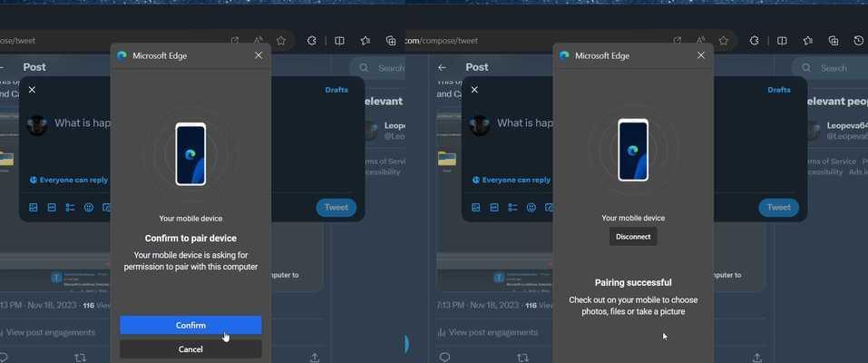
Task: Click Everyone can reply in the Pairing-successful screenshot
Action: (512, 180)
